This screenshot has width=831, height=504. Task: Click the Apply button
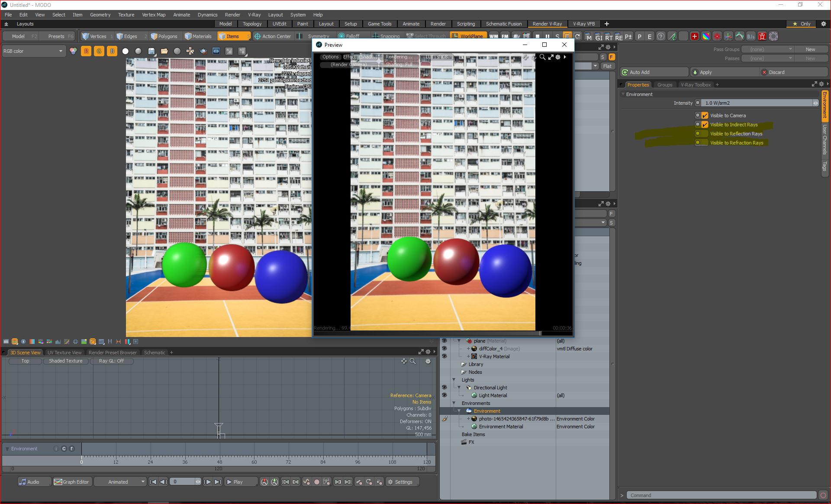click(x=725, y=72)
